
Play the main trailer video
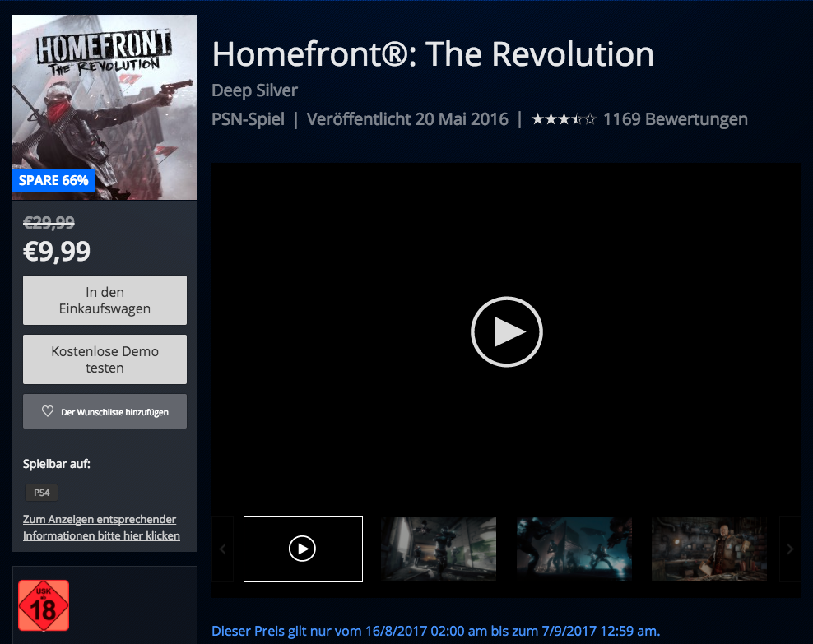coord(507,331)
